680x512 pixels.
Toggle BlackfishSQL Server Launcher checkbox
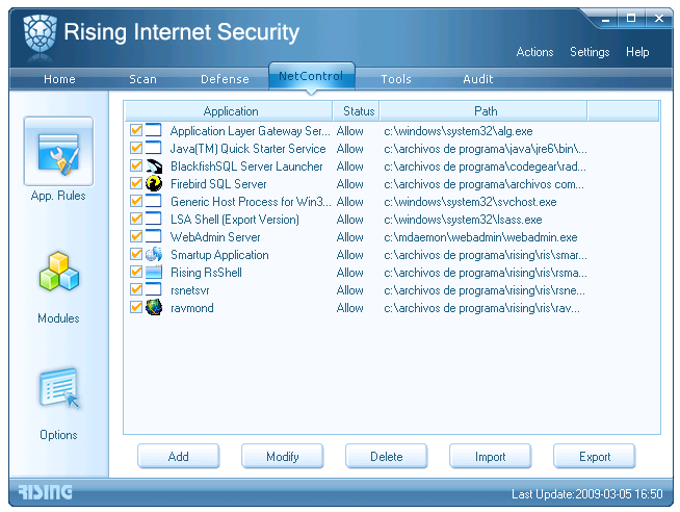136,166
